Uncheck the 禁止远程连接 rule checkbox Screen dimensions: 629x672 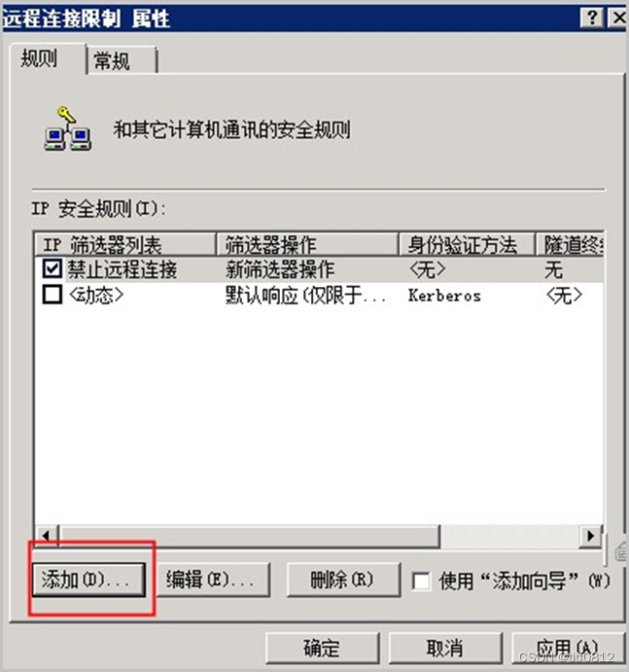pyautogui.click(x=52, y=269)
